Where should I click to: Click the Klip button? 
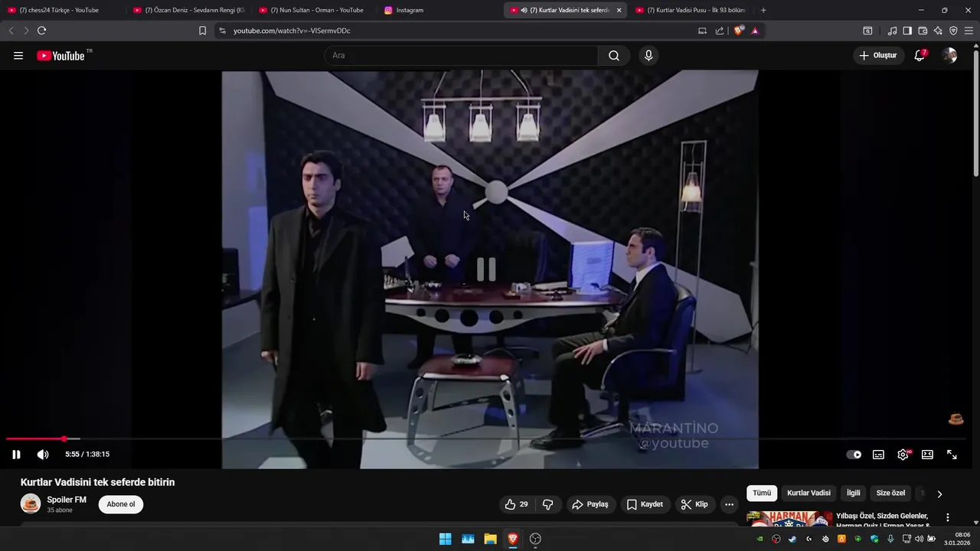(694, 504)
